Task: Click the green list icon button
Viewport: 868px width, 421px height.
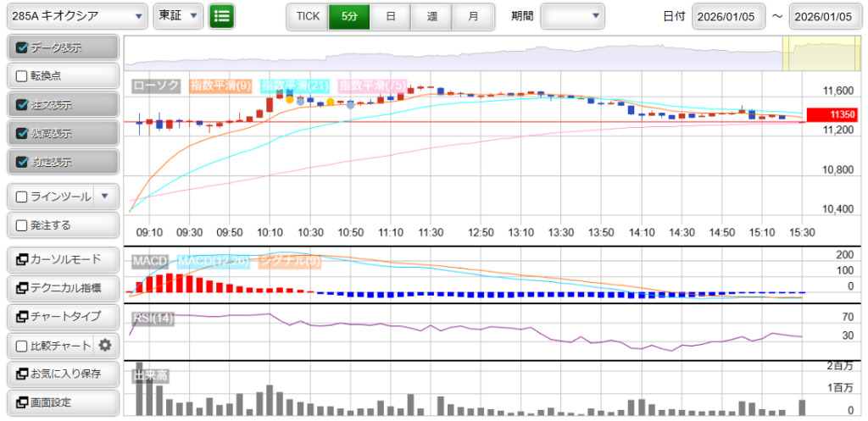Action: (222, 16)
